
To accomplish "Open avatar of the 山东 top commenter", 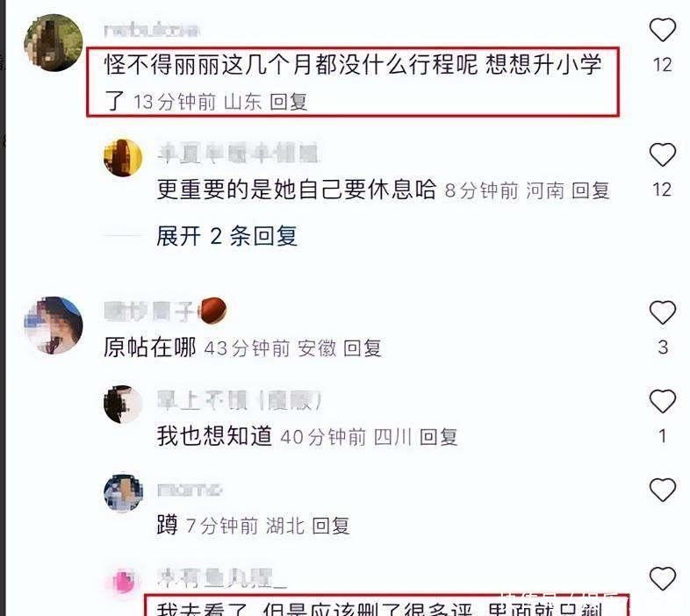I will click(54, 42).
